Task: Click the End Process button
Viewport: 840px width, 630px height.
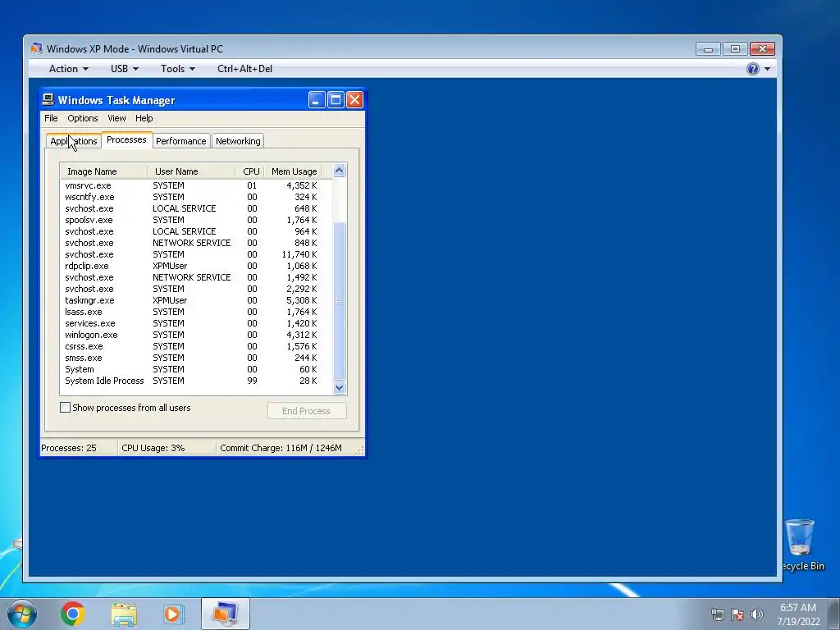Action: [307, 411]
